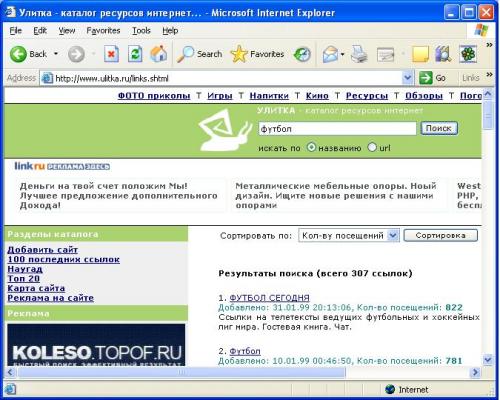The image size is (500, 400).
Task: Click the green Back arrow button
Action: [18, 54]
